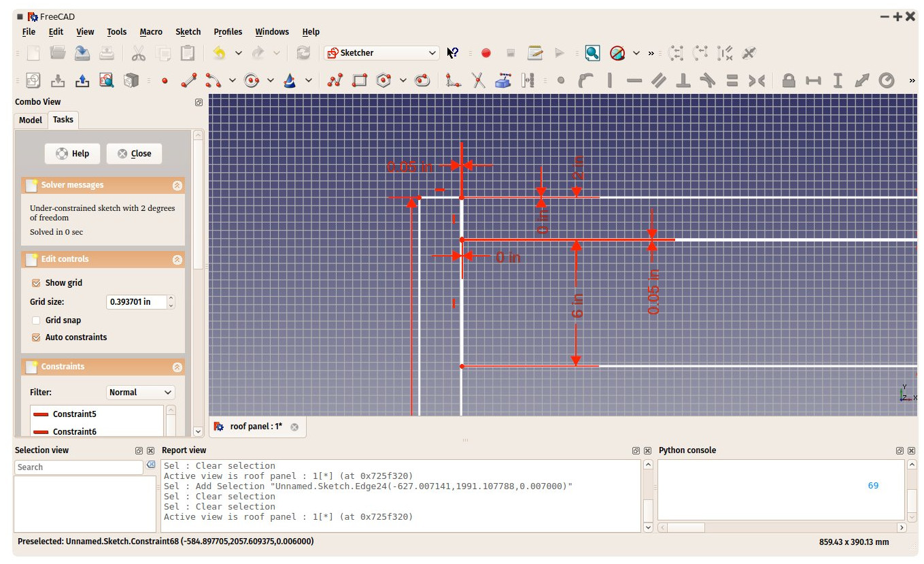This screenshot has width=924, height=564.
Task: Click the Selection view Search field
Action: tap(79, 467)
